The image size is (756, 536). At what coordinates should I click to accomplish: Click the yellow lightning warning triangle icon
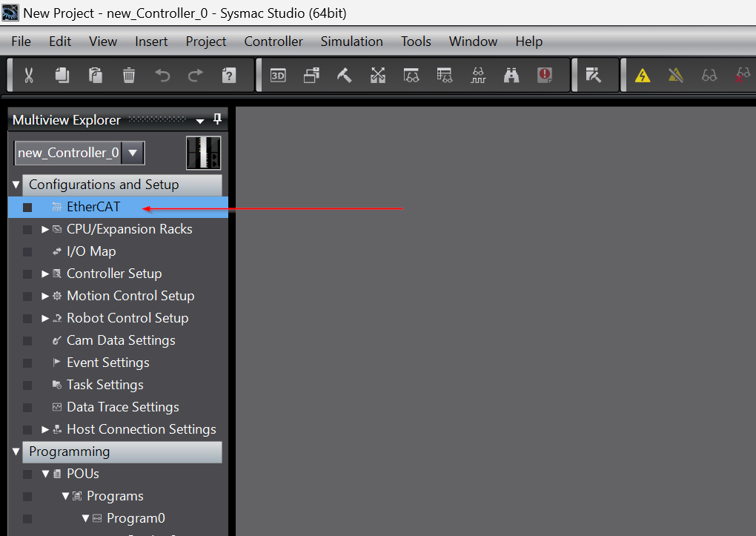(x=643, y=76)
